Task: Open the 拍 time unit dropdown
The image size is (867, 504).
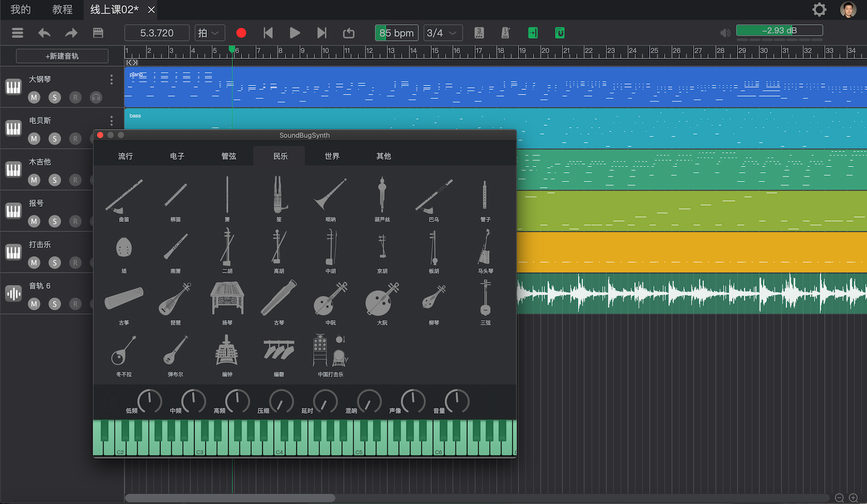Action: (209, 33)
